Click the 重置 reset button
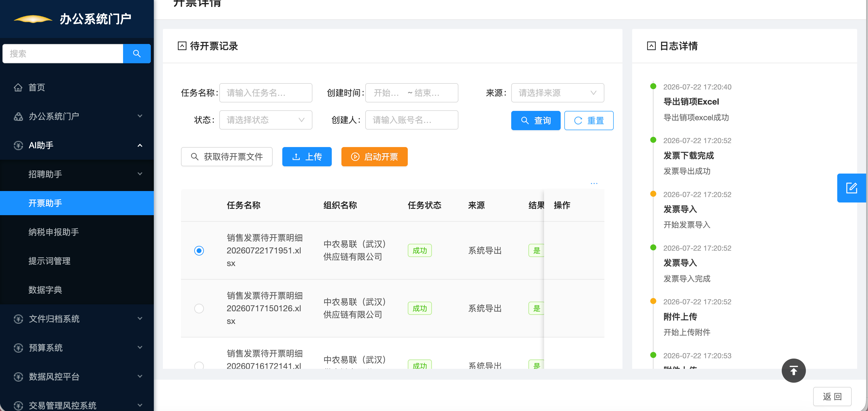Screen dimensions: 868x411 (x=589, y=121)
